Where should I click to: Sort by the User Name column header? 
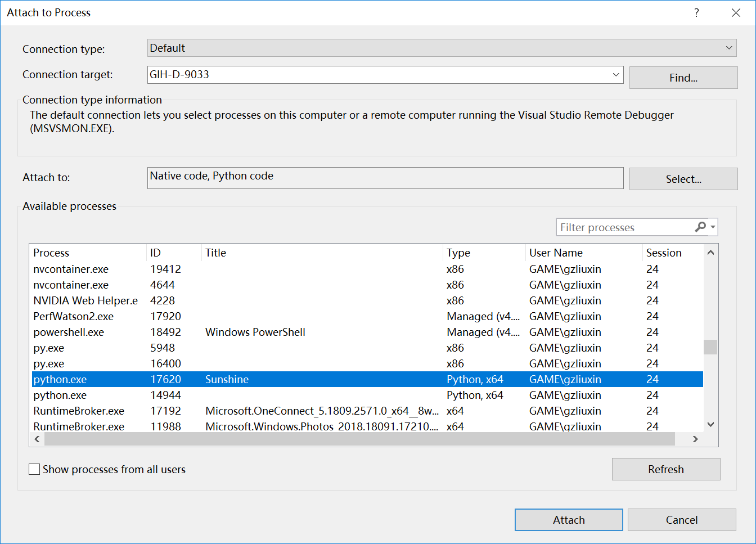[584, 253]
